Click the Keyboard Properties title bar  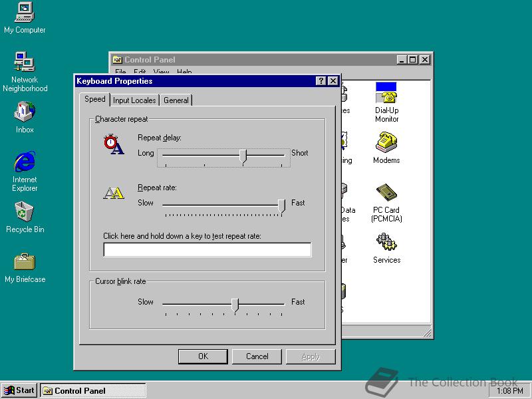click(x=207, y=81)
